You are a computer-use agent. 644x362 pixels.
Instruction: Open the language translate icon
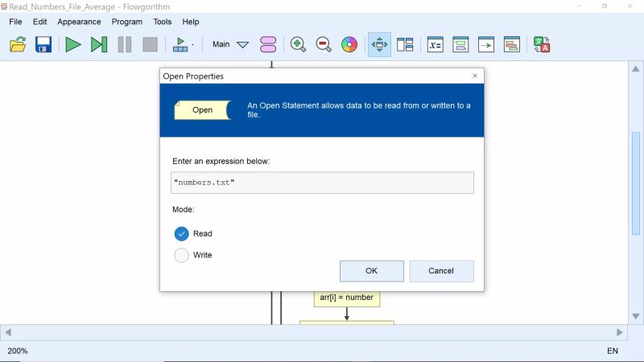[542, 44]
